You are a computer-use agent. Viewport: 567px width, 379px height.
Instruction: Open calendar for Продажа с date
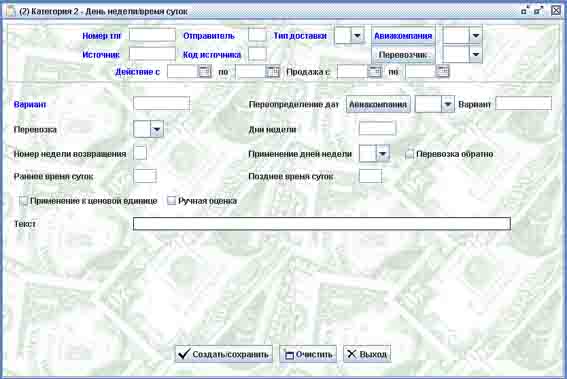point(374,71)
